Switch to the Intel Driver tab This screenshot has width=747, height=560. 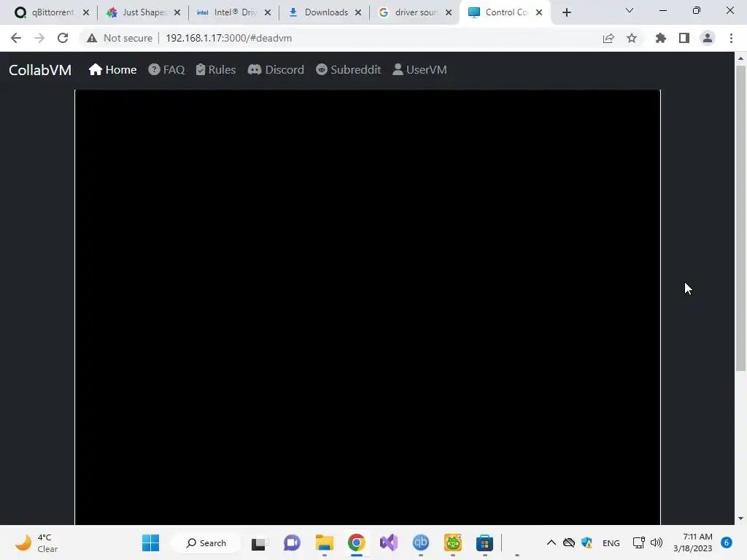coord(228,12)
